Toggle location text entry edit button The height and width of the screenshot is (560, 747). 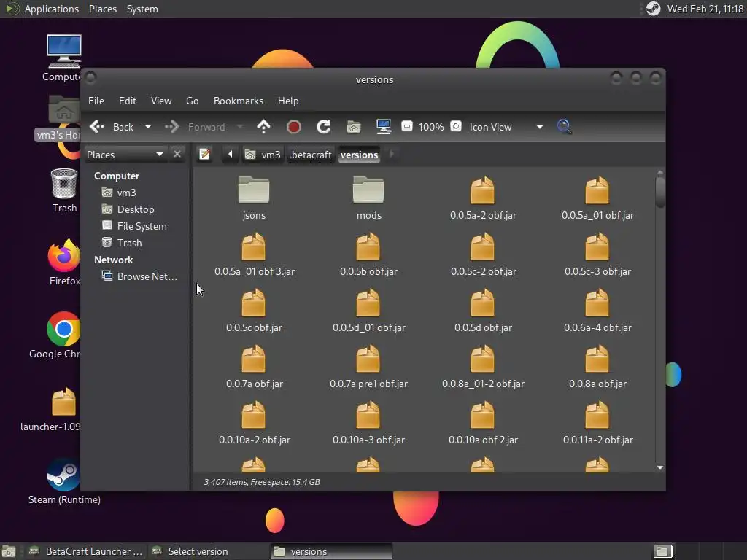pos(205,155)
